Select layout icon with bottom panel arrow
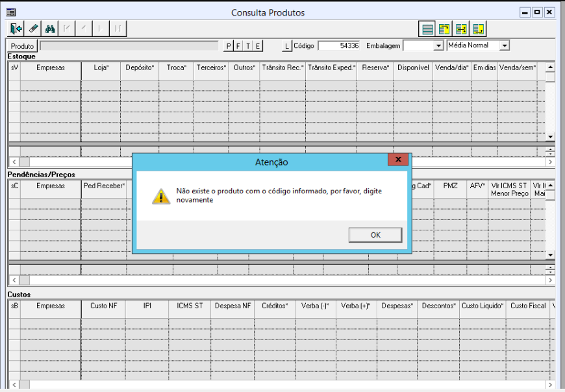The width and height of the screenshot is (565, 392). coord(478,29)
